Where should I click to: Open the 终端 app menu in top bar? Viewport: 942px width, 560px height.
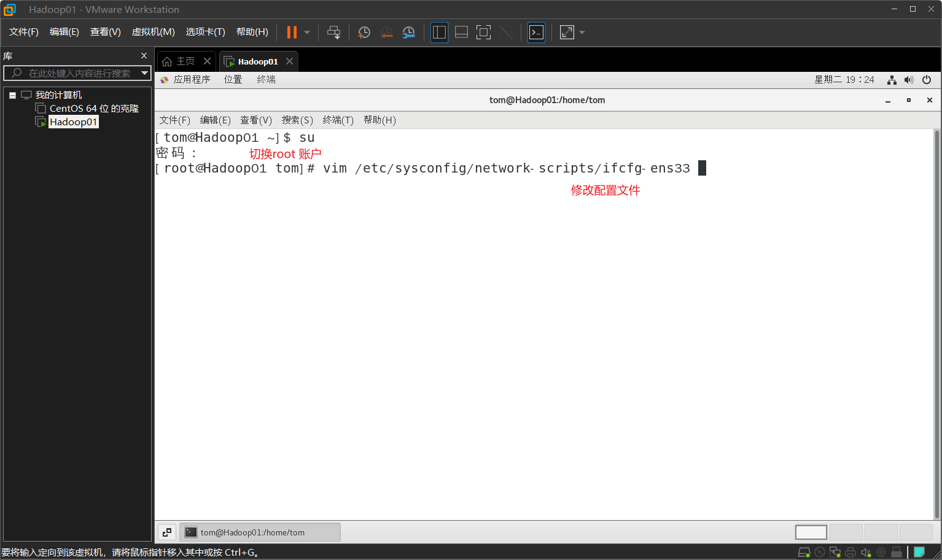(x=267, y=80)
